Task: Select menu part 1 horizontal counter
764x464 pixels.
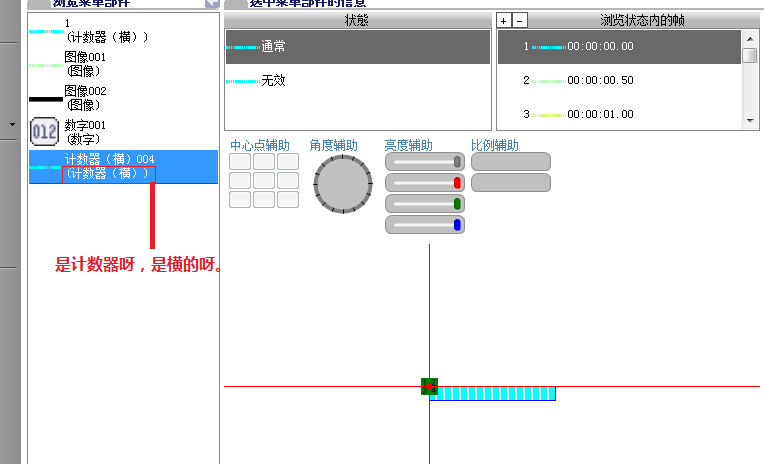Action: [x=123, y=30]
